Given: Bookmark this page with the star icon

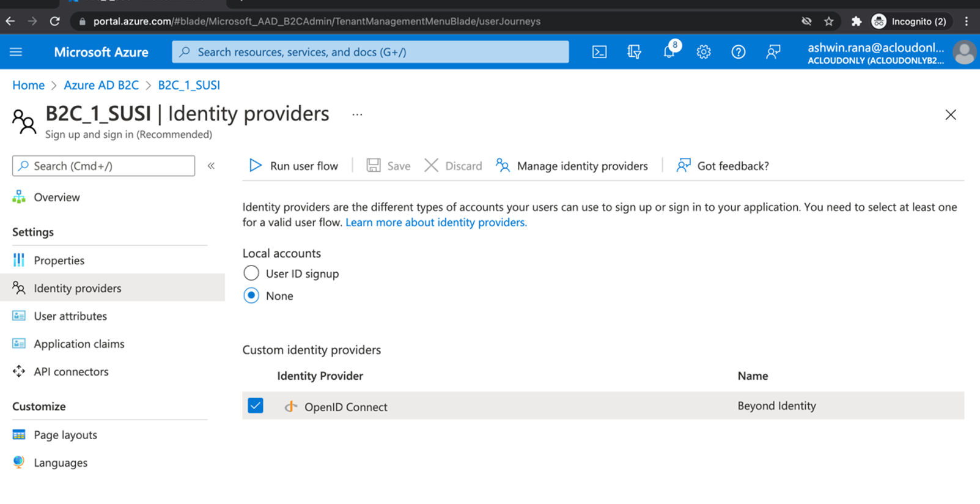Looking at the screenshot, I should point(828,21).
